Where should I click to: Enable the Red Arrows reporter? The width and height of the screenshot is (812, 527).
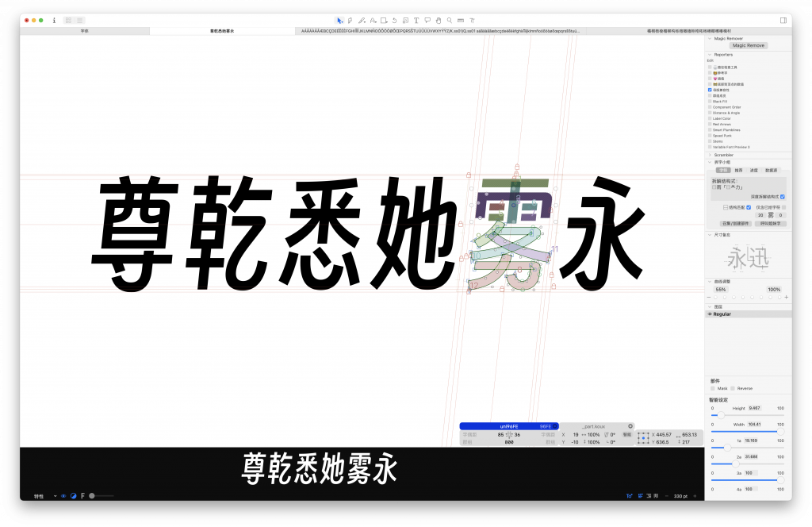710,125
